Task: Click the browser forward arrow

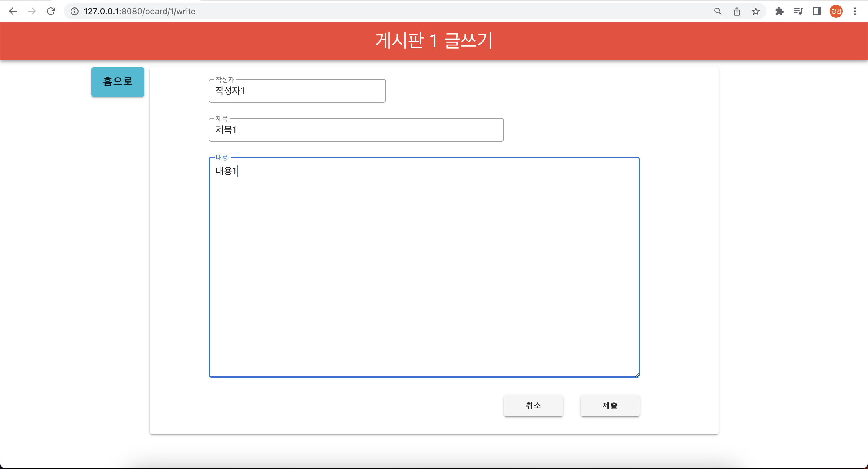Action: coord(32,12)
